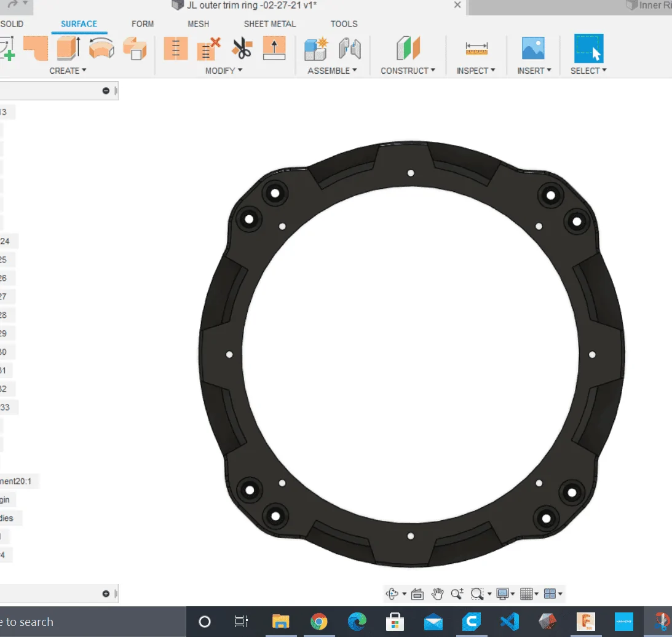Image resolution: width=672 pixels, height=637 pixels.
Task: Expand the SELECT dropdown
Action: (x=588, y=71)
